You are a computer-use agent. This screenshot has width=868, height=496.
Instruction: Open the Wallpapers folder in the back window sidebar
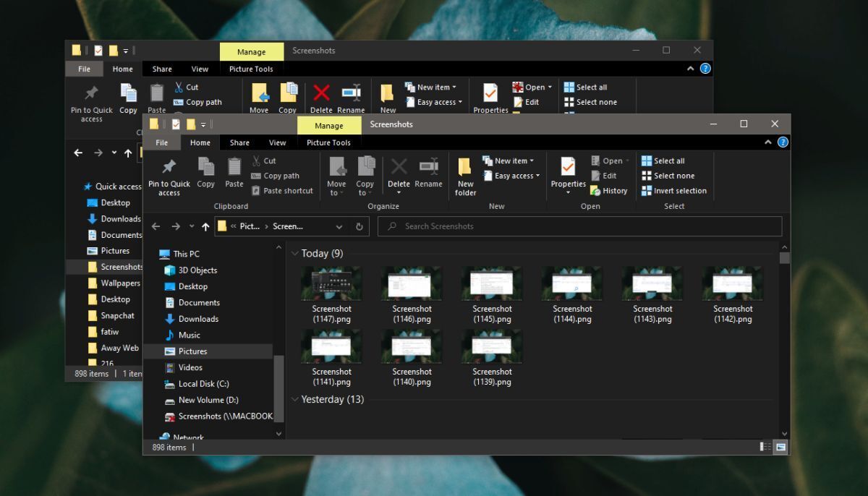pyautogui.click(x=120, y=283)
